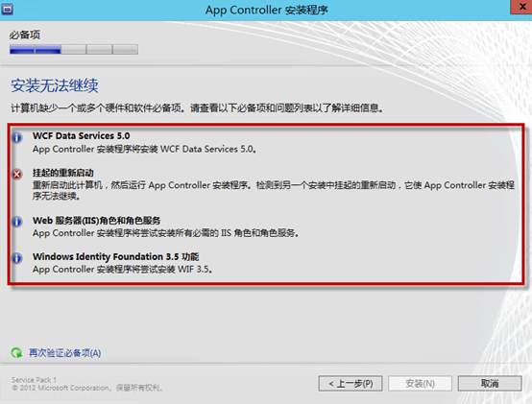
Task: Click the info icon beside Web 服务器(IIS)
Action: point(16,222)
